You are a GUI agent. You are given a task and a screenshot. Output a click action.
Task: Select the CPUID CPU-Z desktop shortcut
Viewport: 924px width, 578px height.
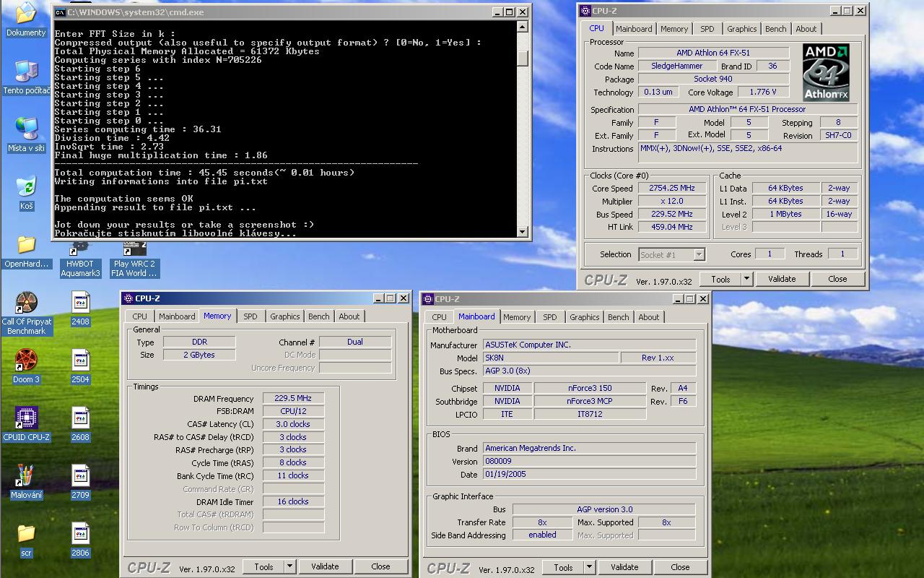click(x=26, y=418)
